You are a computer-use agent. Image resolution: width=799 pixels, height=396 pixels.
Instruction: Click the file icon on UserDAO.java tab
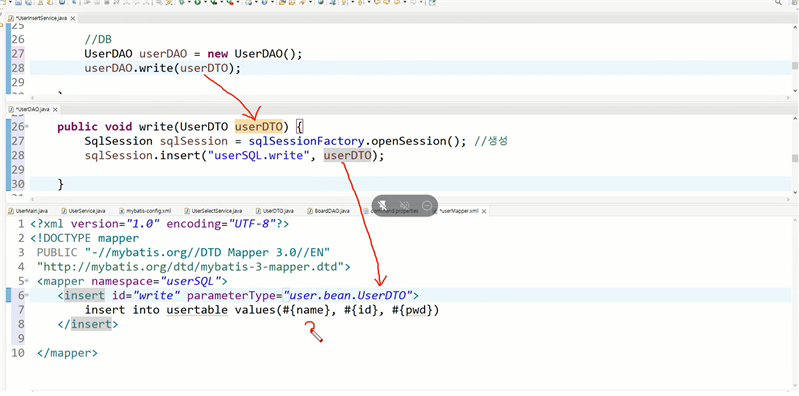(11, 110)
